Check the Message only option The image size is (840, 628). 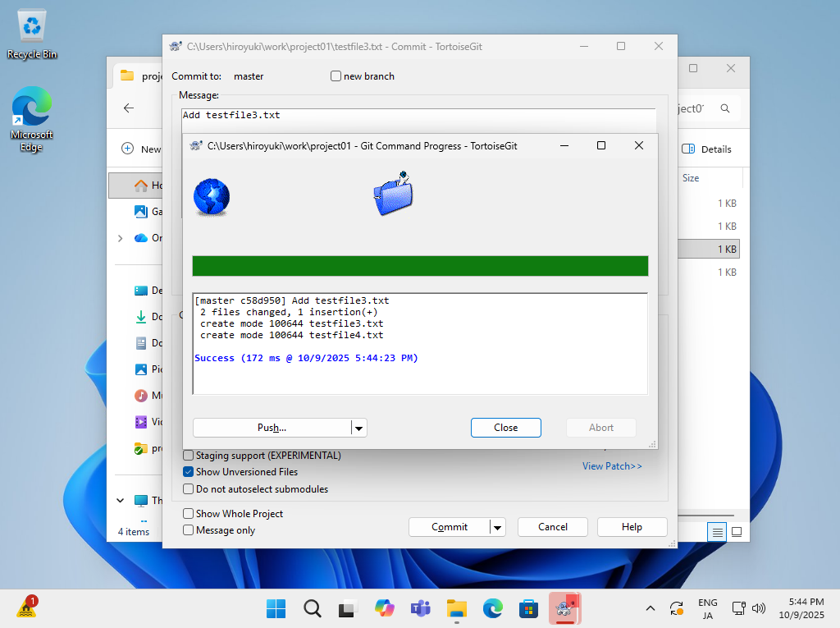189,530
